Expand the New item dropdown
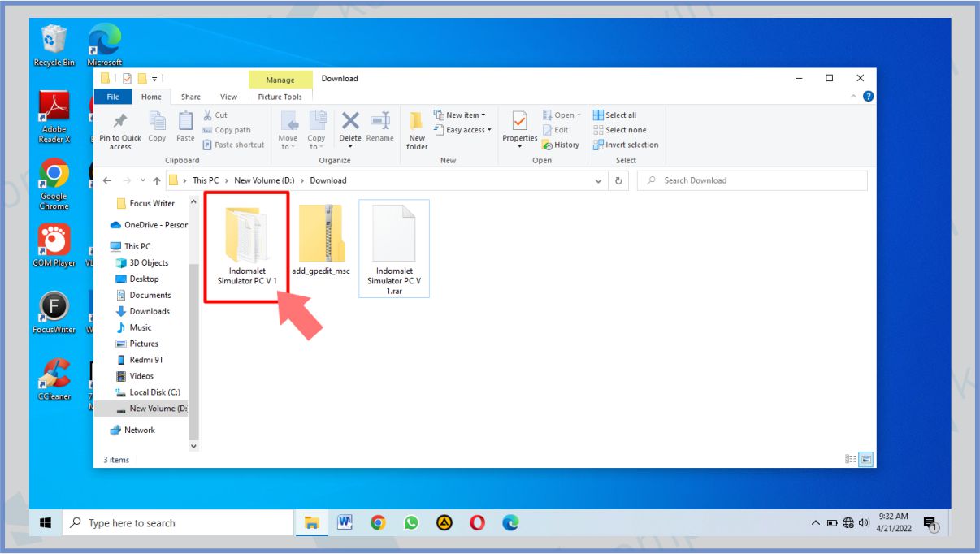 (x=460, y=115)
